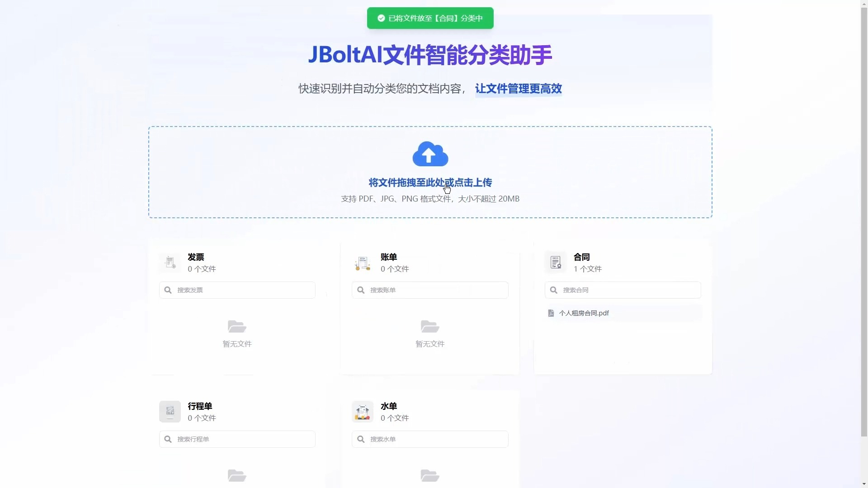Click the 账单 category title
Viewport: 868px width, 488px height.
(x=389, y=257)
